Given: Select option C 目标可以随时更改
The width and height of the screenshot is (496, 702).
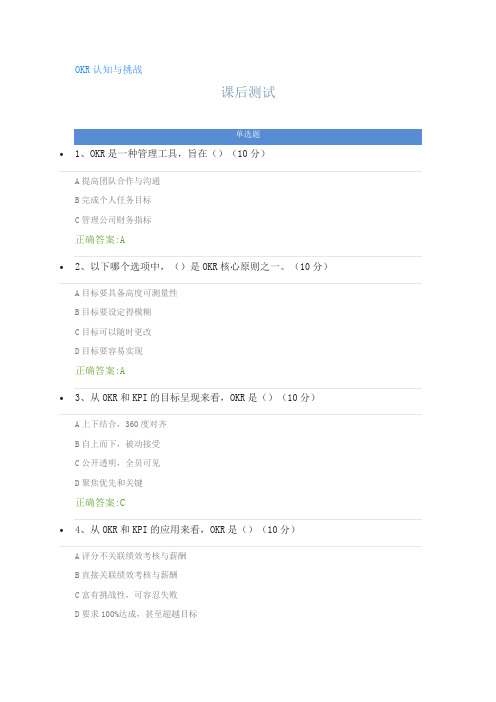Looking at the screenshot, I should pos(113,332).
